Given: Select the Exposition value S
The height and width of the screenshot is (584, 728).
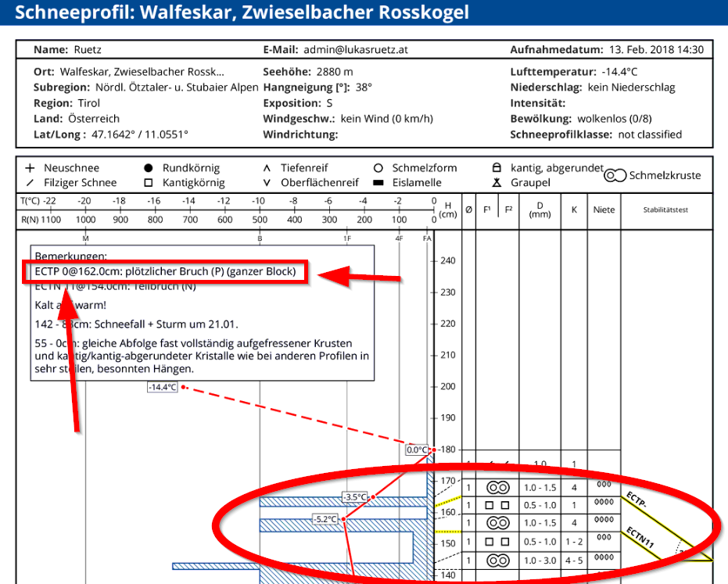Looking at the screenshot, I should point(329,103).
